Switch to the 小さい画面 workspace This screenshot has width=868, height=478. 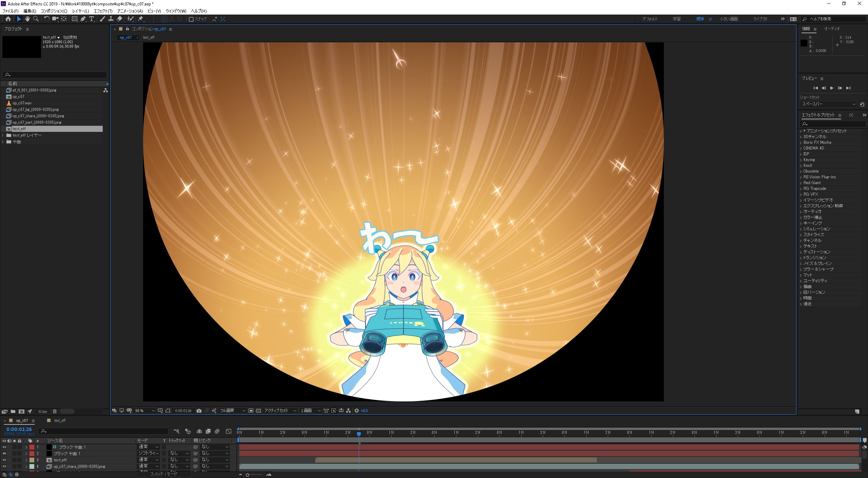[729, 19]
